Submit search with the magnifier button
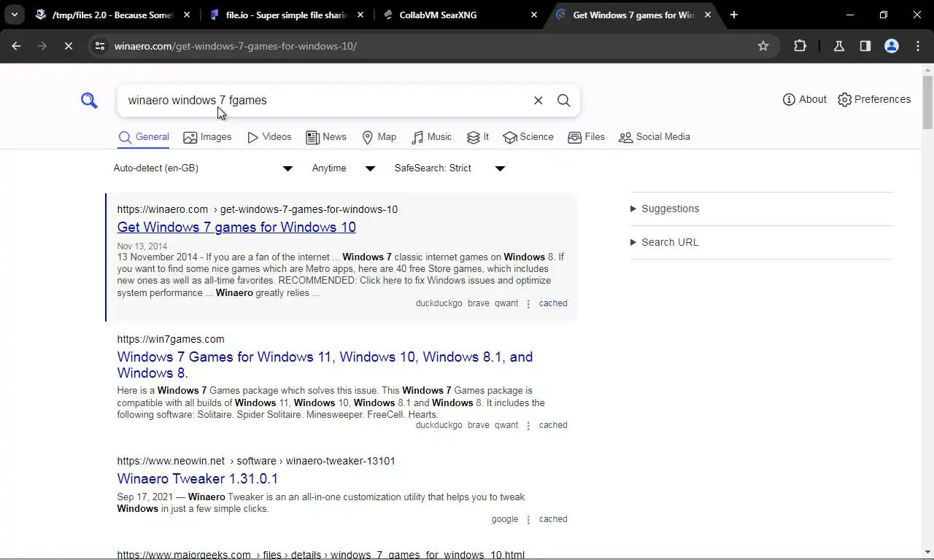The width and height of the screenshot is (934, 560). [x=564, y=101]
